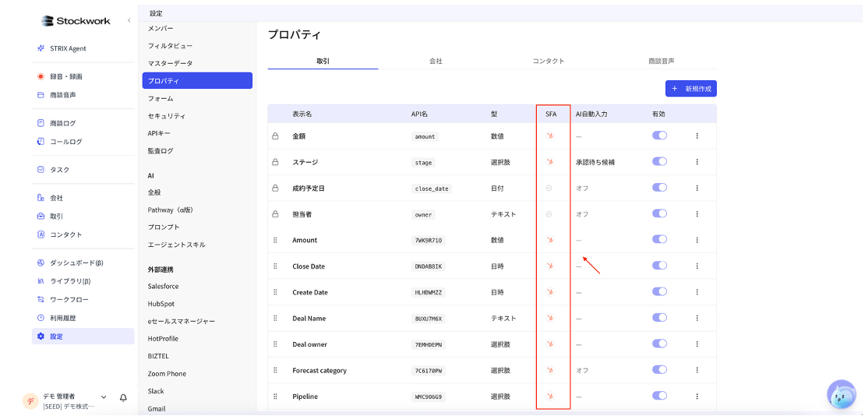This screenshot has width=868, height=416.
Task: Open Zoom Phone integration settings
Action: [x=167, y=374]
